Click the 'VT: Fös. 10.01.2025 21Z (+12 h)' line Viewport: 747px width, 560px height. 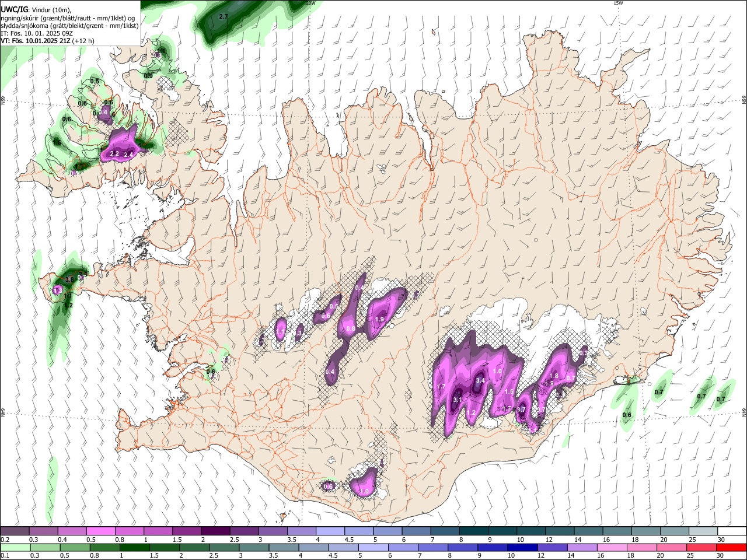(x=47, y=41)
